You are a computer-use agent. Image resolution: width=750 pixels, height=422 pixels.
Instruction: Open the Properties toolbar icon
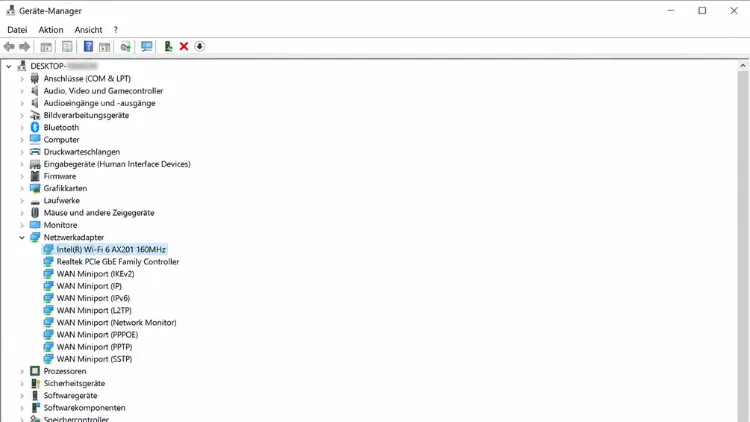[x=67, y=46]
